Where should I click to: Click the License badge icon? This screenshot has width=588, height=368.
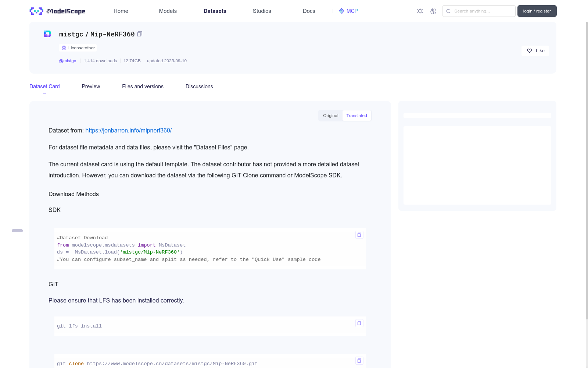tap(64, 48)
